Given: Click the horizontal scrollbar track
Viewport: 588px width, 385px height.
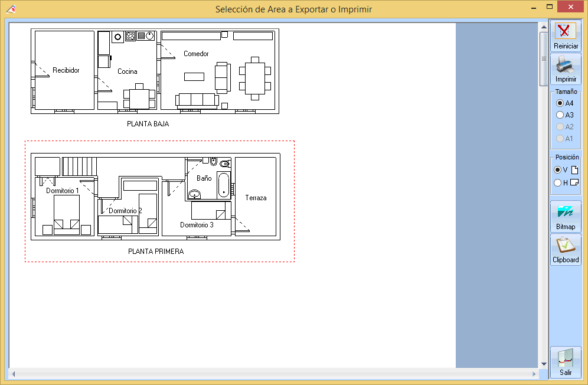Looking at the screenshot, I should (x=272, y=374).
